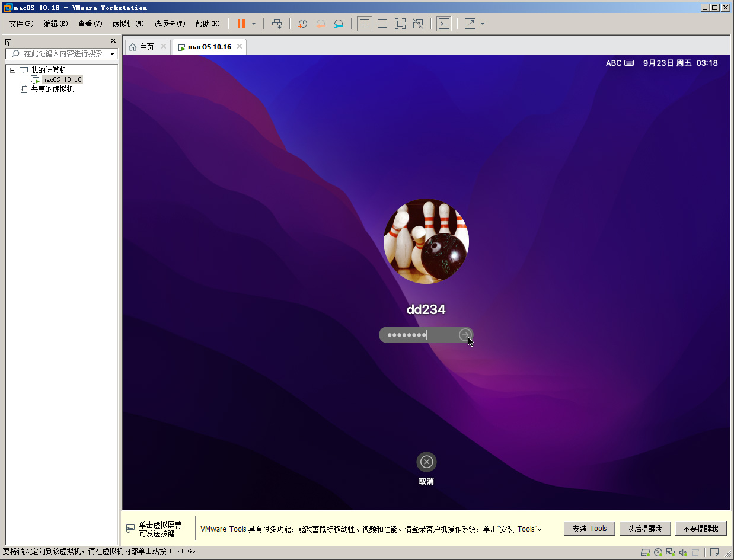This screenshot has height=560, width=734.
Task: Click the keyboard hint icon in the info bar
Action: click(x=130, y=529)
